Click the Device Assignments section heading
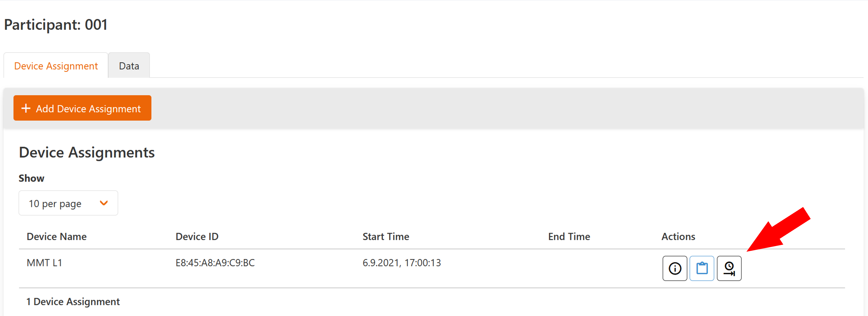The width and height of the screenshot is (868, 316). tap(87, 152)
